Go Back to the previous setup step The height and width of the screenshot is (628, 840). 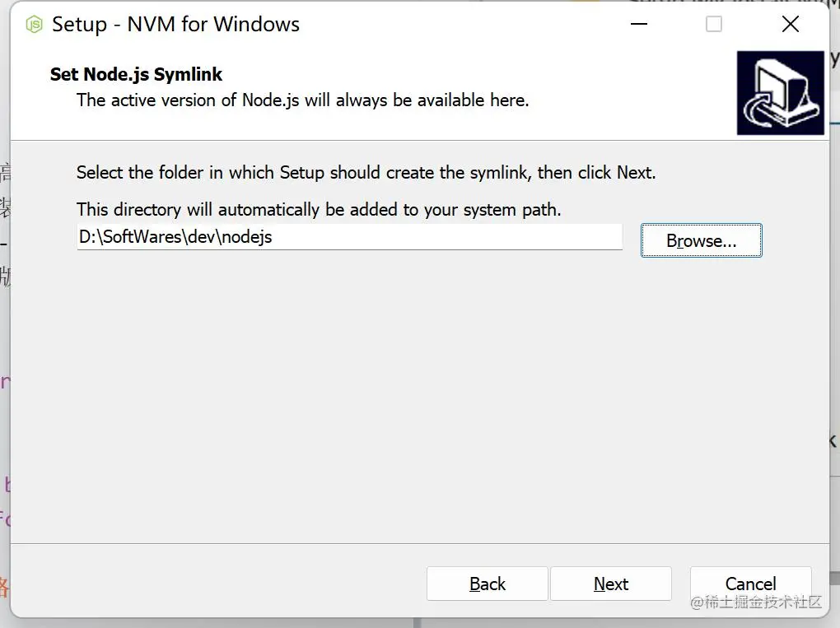click(487, 584)
